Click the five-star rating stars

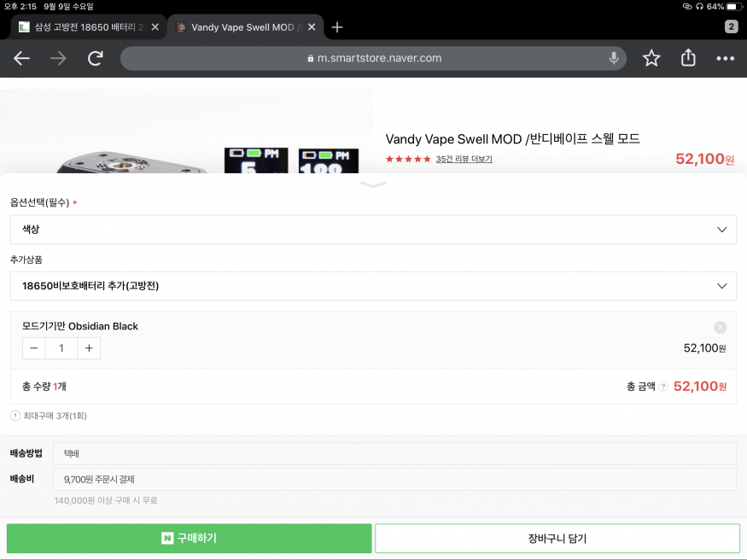[408, 159]
